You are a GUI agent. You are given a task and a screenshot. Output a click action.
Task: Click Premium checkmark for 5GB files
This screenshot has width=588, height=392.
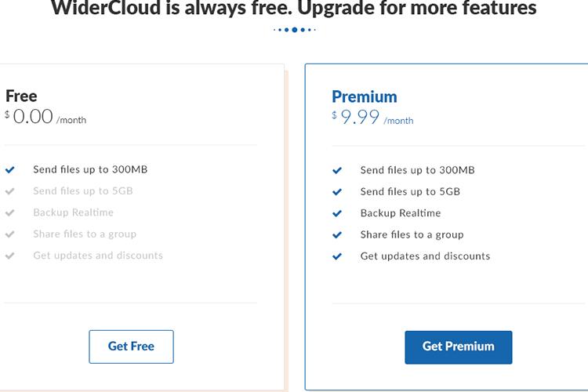[x=337, y=192]
